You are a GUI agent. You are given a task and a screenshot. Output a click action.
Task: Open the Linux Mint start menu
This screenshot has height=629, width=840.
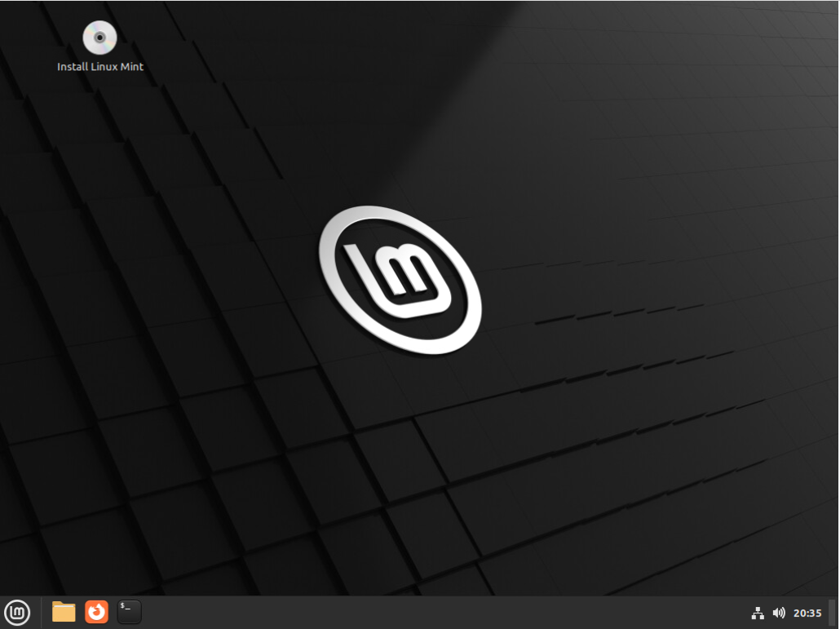tap(17, 613)
